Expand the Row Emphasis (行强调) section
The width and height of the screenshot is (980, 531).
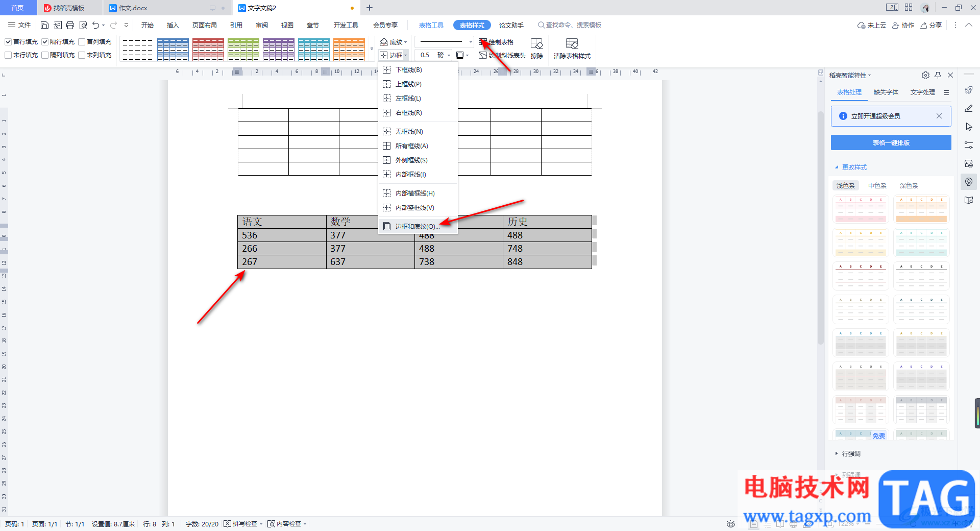848,453
